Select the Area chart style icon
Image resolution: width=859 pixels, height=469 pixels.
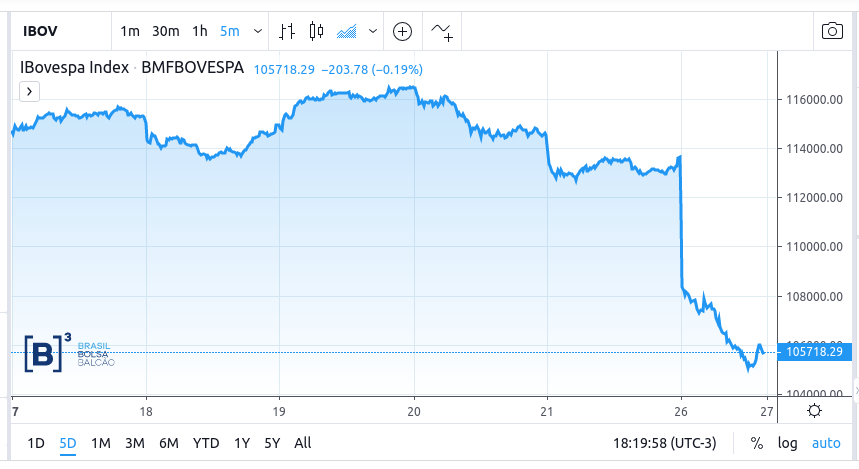coord(347,31)
